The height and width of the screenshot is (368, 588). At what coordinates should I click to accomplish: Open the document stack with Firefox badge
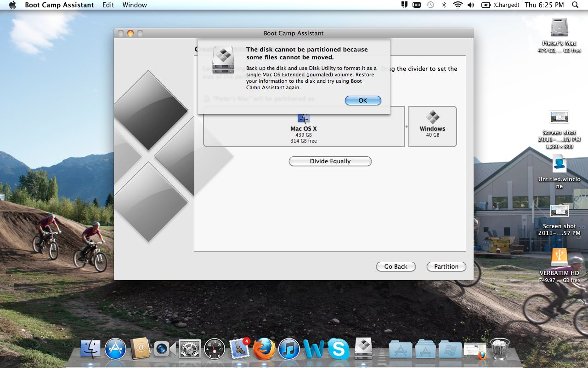[x=475, y=351]
